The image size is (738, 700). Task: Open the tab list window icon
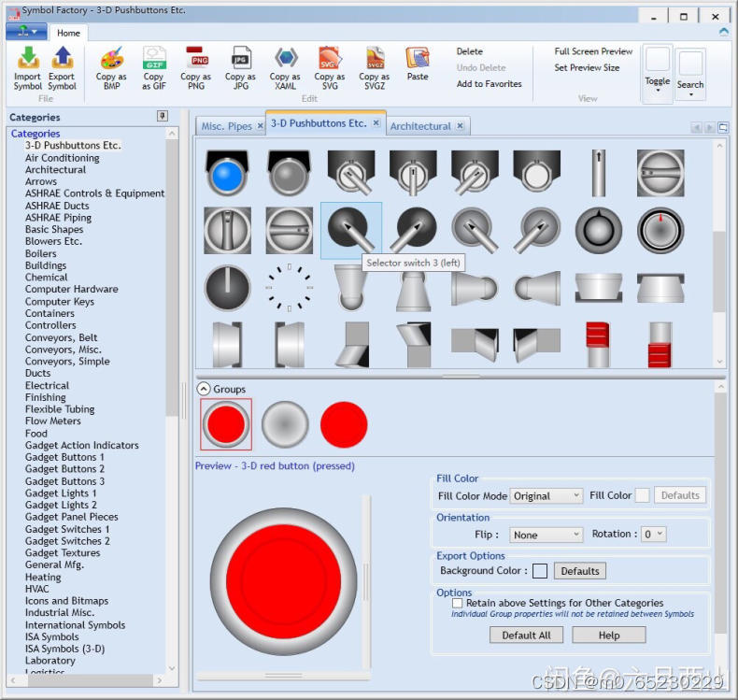pos(723,127)
